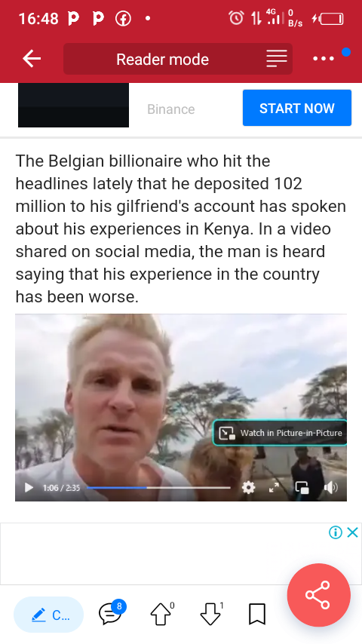Bookmark this article
The width and height of the screenshot is (362, 644).
pyautogui.click(x=257, y=614)
